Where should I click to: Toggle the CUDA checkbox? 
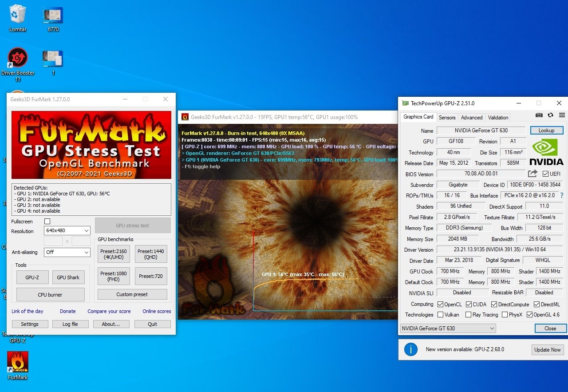(x=469, y=304)
